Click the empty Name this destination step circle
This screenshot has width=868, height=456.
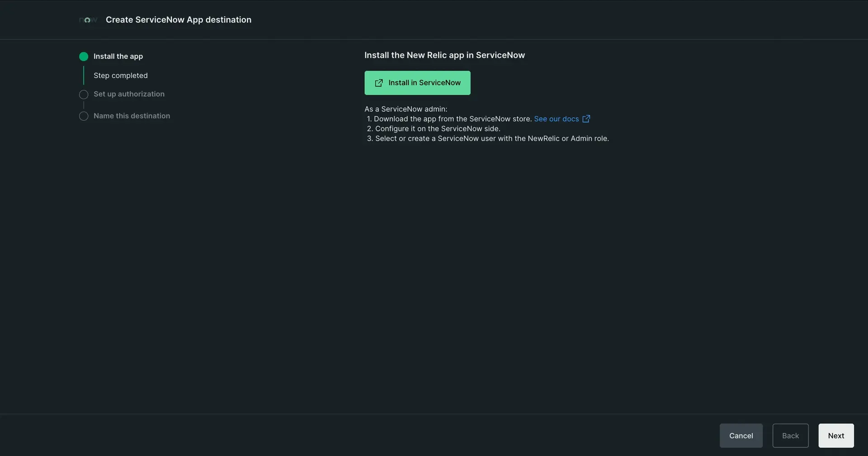tap(84, 116)
